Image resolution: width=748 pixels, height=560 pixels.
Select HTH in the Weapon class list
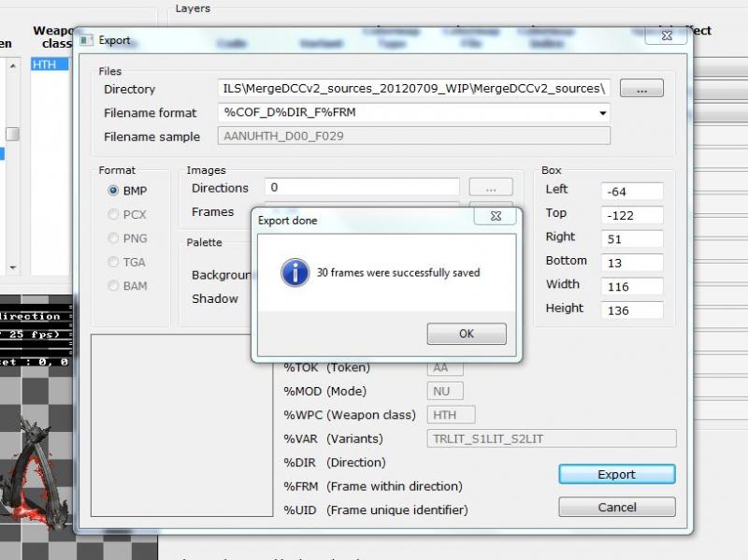pos(50,64)
